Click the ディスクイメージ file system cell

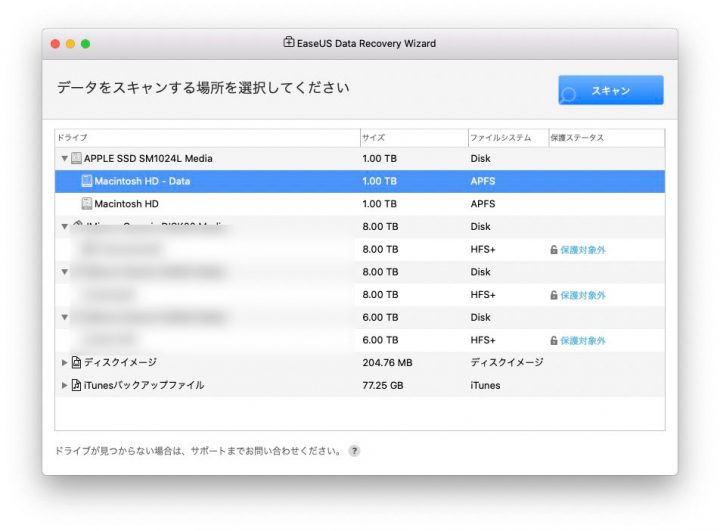tap(506, 362)
